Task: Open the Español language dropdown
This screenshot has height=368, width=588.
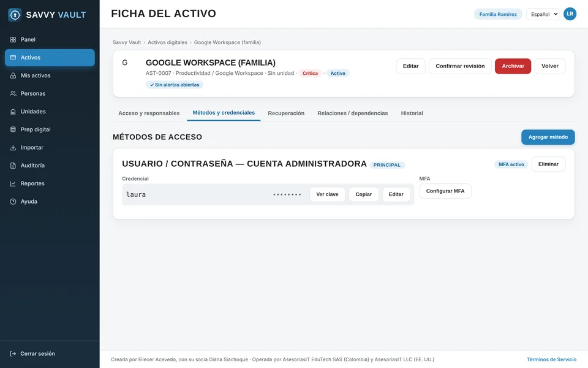Action: click(x=543, y=14)
